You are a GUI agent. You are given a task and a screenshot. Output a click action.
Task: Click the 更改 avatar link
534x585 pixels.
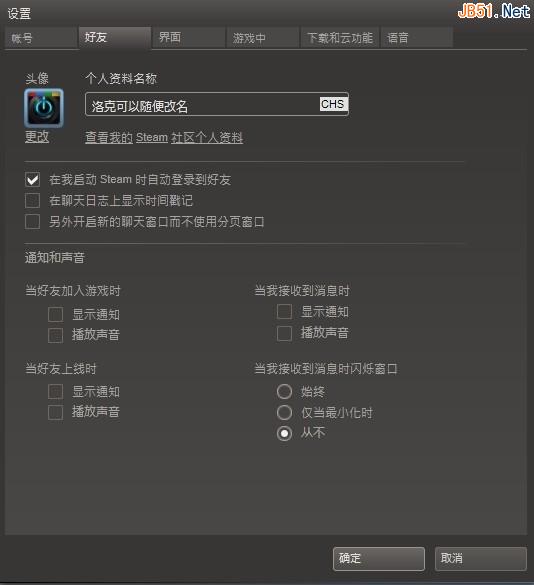coord(37,137)
